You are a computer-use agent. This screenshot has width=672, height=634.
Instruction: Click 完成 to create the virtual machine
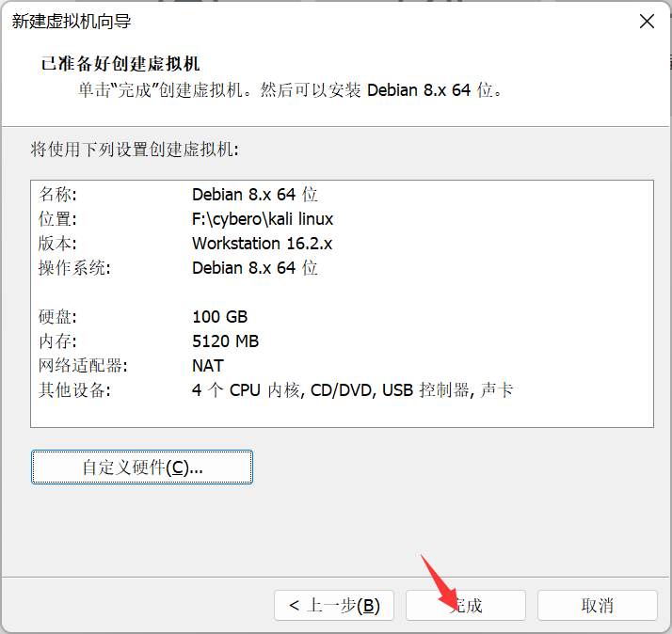pyautogui.click(x=466, y=605)
